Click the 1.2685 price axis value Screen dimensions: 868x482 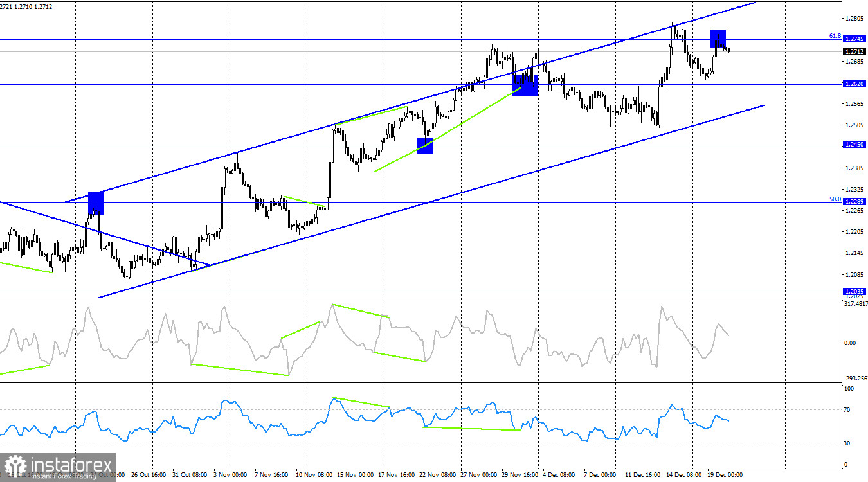(855, 62)
